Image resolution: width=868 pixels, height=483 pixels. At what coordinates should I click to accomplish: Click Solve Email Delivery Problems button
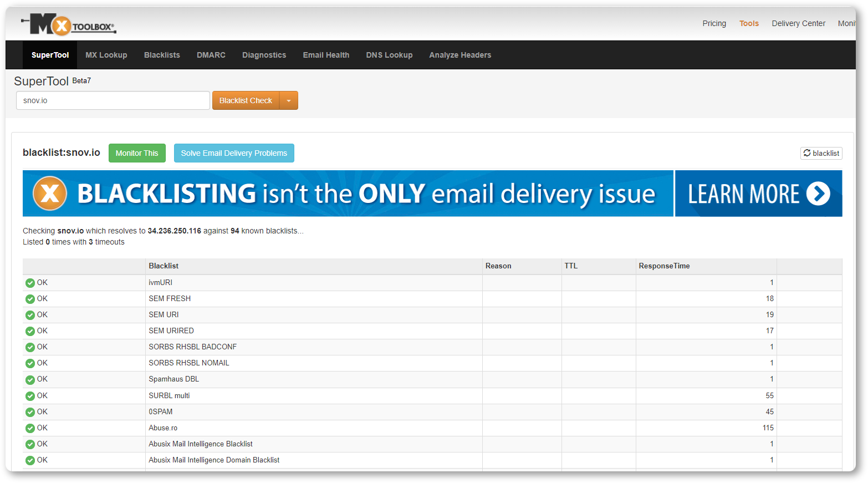coord(234,153)
